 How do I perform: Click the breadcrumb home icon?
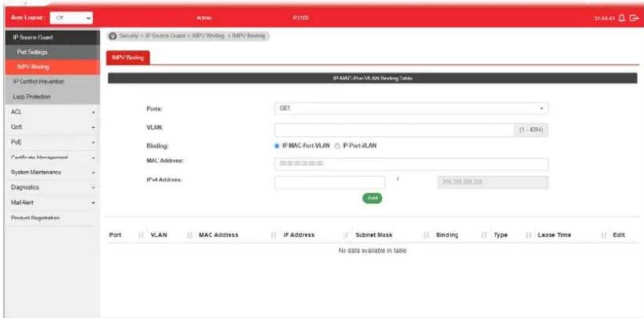pyautogui.click(x=112, y=36)
